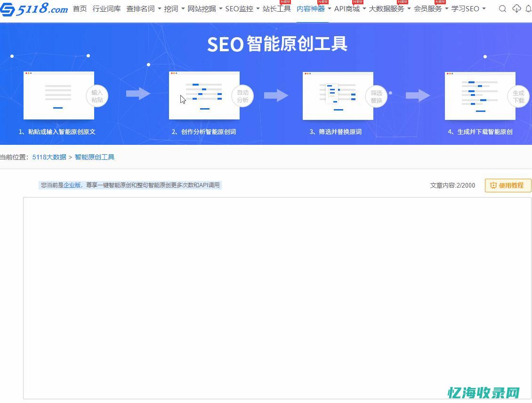The width and height of the screenshot is (532, 403).
Task: Click the 生成下载 circular badge in step four
Action: click(518, 96)
